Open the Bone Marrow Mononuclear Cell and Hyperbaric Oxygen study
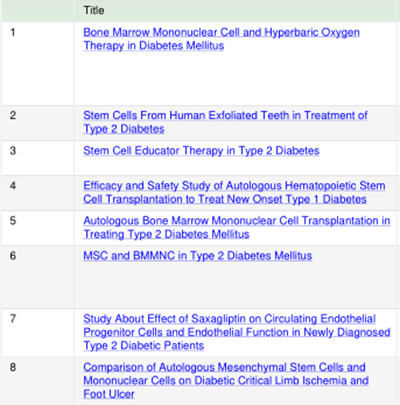Screen dimensions: 400x405 pos(221,39)
